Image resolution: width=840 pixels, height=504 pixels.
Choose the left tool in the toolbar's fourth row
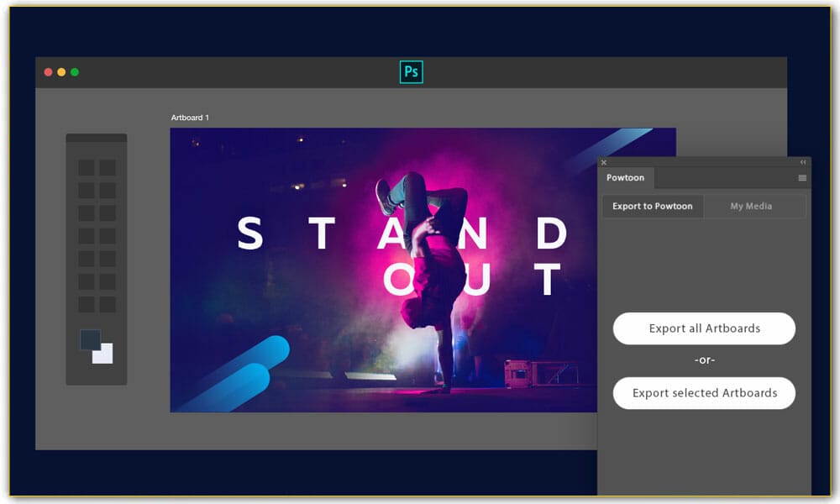pos(87,236)
